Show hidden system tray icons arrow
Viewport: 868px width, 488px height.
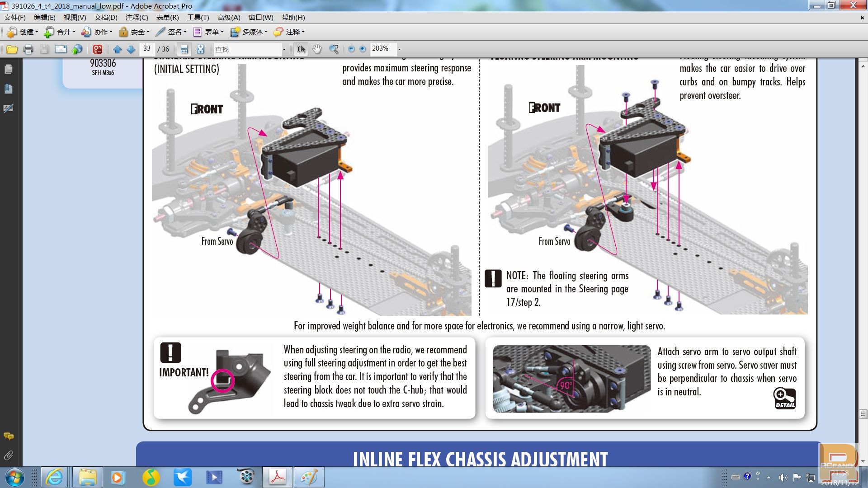(x=769, y=477)
